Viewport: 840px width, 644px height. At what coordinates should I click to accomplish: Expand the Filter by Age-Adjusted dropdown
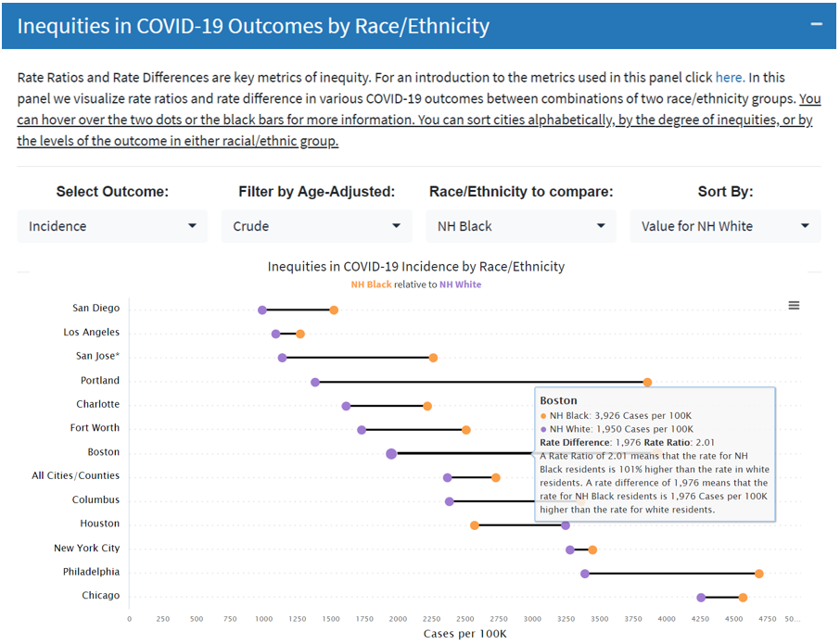click(316, 225)
